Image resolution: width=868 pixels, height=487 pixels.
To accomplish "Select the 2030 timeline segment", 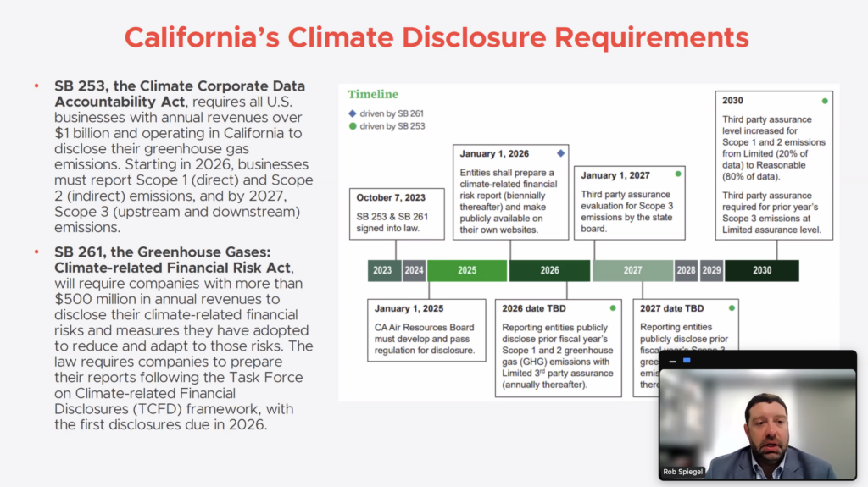I will click(x=761, y=271).
